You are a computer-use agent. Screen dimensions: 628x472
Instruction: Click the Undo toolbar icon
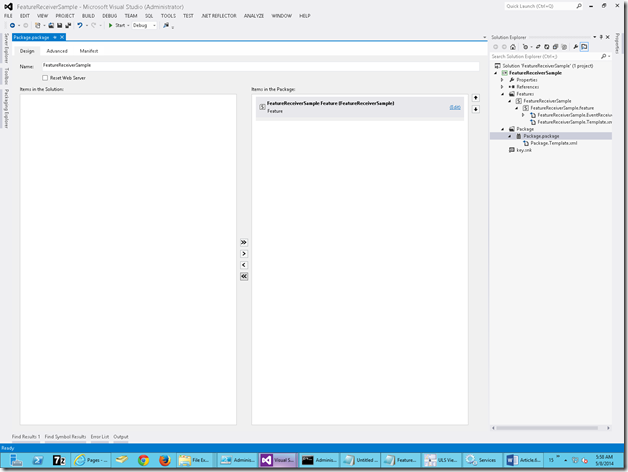pyautogui.click(x=80, y=25)
